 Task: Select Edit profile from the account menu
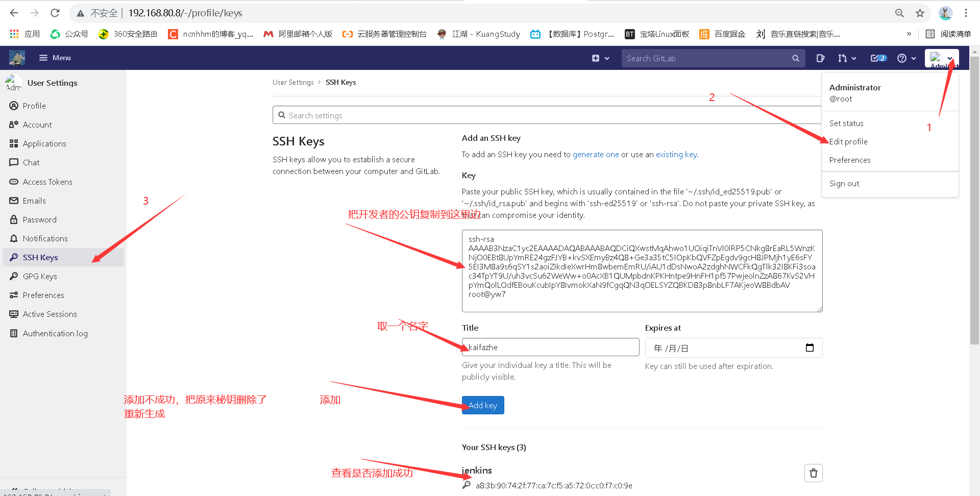point(848,141)
